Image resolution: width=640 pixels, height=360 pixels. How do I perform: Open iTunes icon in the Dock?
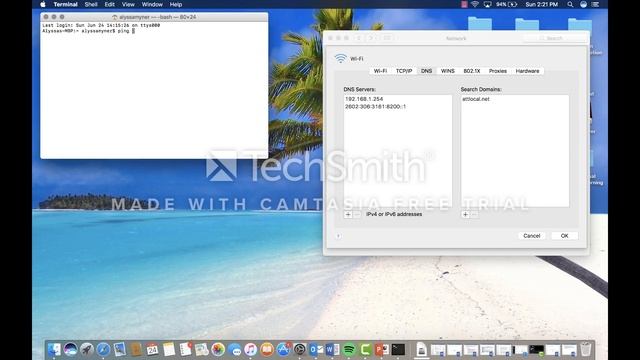251,350
